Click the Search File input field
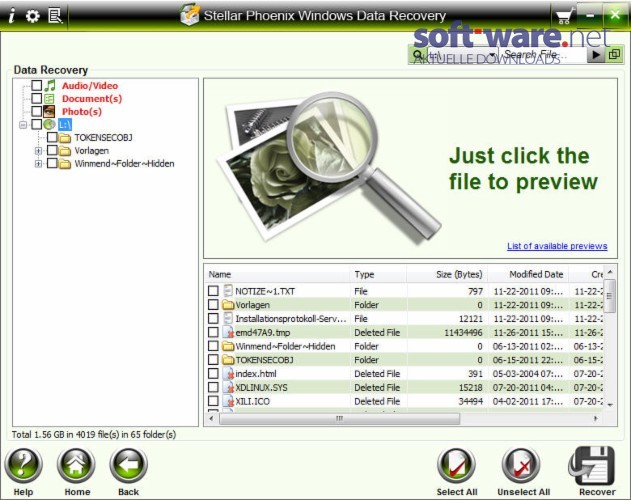The width and height of the screenshot is (631, 500). tap(542, 54)
